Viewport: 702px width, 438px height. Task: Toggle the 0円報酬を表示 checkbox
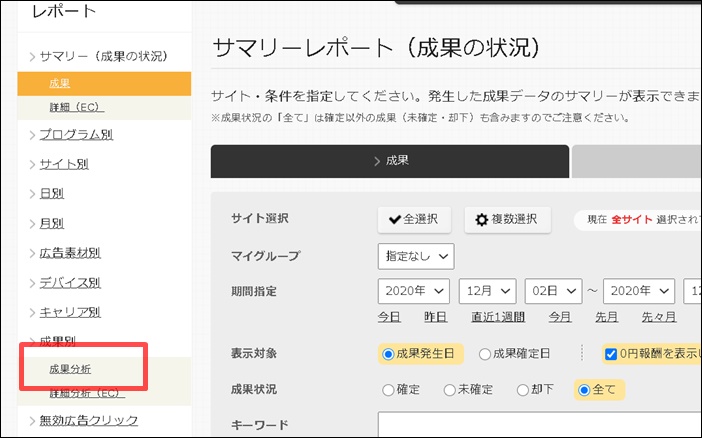point(611,353)
